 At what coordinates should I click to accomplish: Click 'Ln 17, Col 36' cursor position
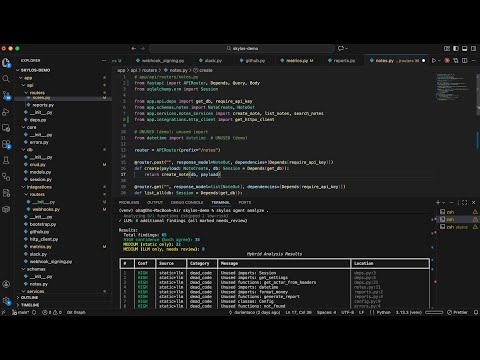coord(298,312)
